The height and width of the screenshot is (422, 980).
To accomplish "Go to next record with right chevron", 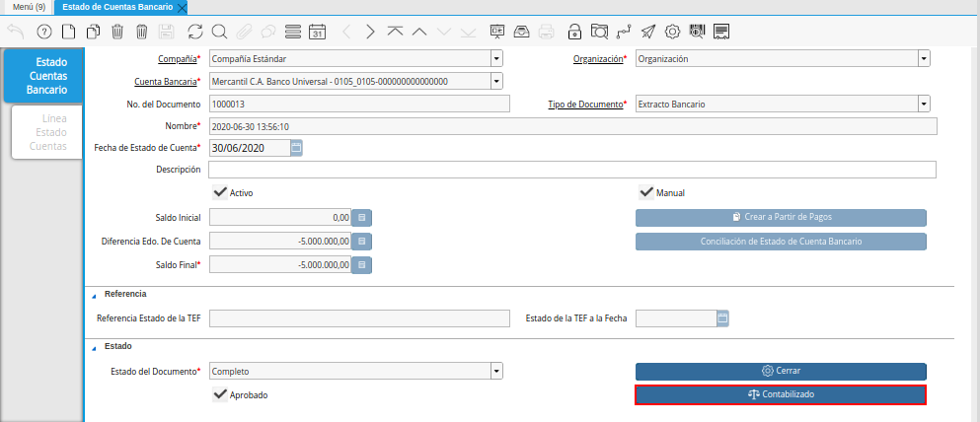I will (370, 32).
